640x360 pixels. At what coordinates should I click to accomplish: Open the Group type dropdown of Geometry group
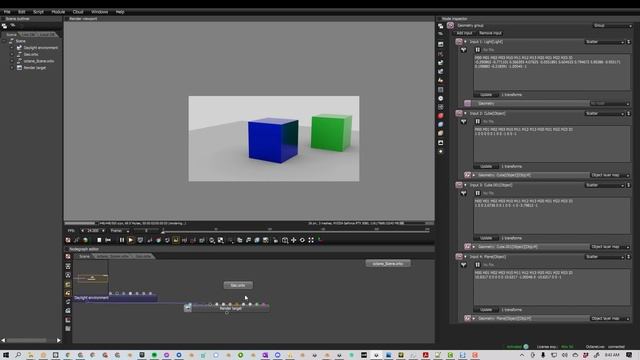pos(612,26)
